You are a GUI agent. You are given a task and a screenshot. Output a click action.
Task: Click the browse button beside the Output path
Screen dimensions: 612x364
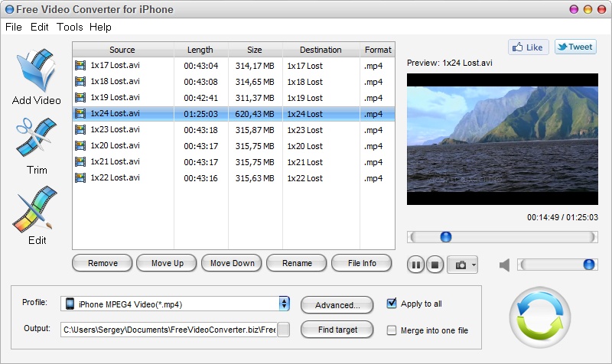click(x=283, y=330)
